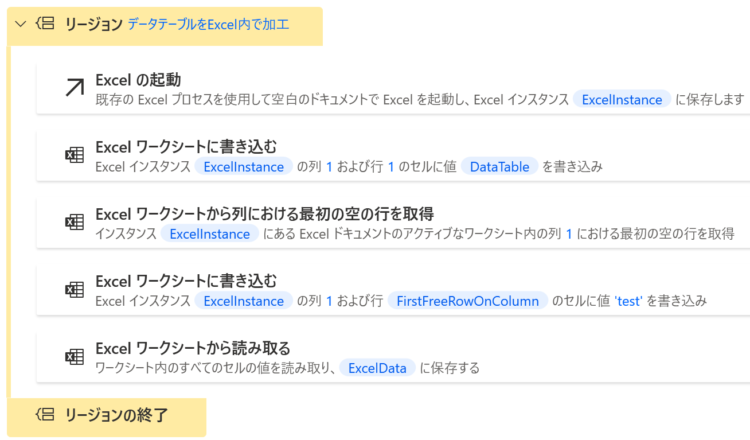Click the launch arrow icon of Excel の起動

(75, 88)
